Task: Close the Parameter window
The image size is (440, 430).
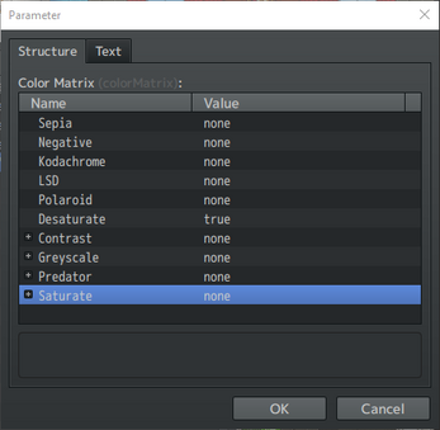Action: click(x=424, y=15)
